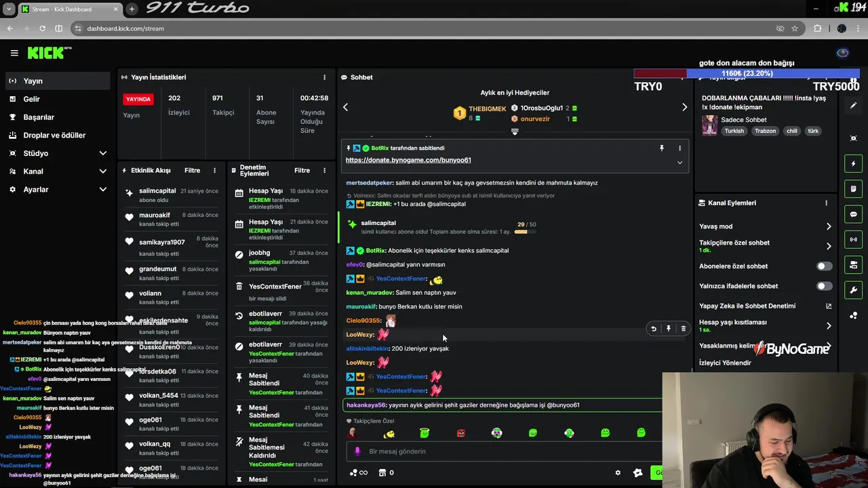Insert the angry red emote
868x488 pixels.
(461, 433)
